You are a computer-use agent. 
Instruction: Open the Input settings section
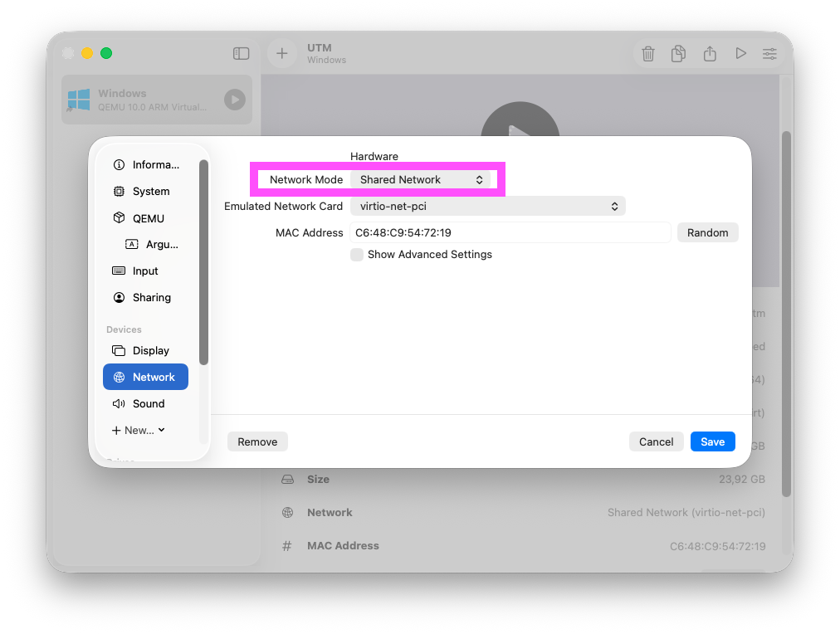[x=145, y=271]
